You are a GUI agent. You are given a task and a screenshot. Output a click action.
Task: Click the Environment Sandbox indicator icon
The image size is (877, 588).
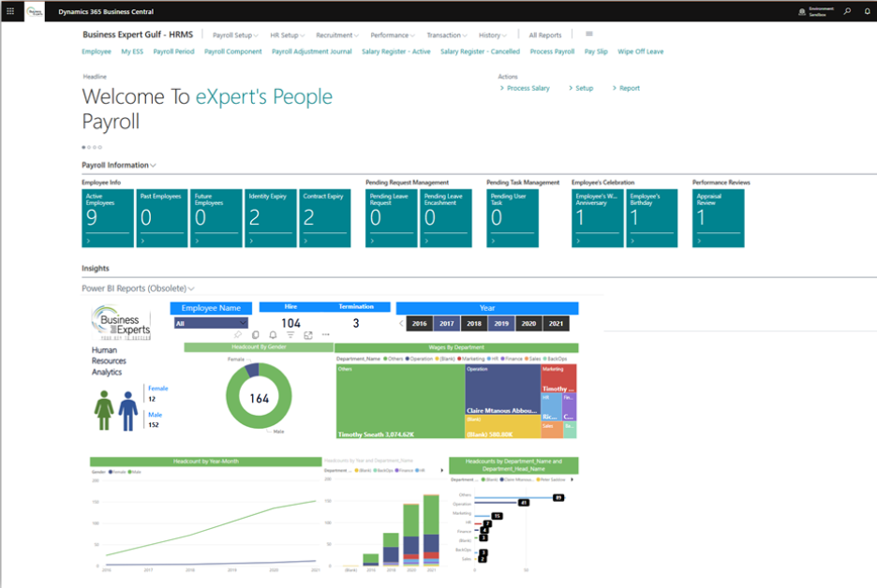[802, 12]
